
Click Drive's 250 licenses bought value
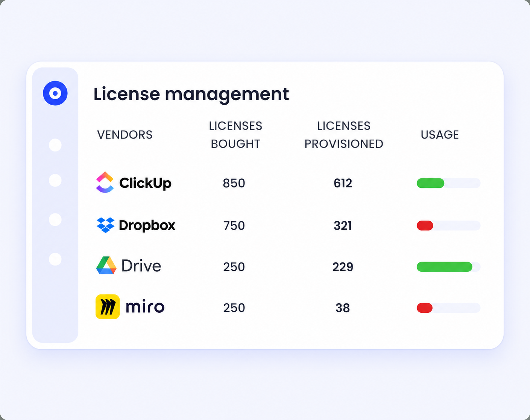[x=234, y=267]
